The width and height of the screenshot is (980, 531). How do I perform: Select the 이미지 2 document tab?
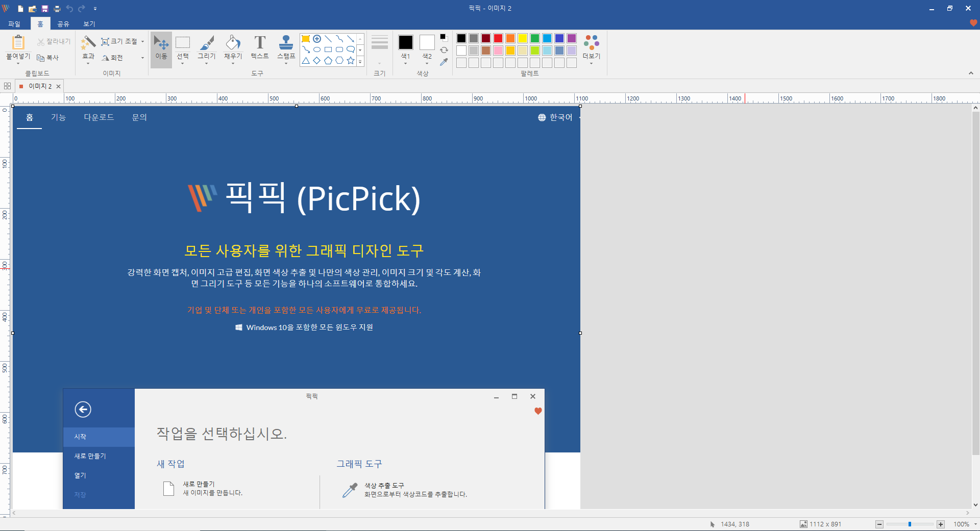[x=40, y=86]
